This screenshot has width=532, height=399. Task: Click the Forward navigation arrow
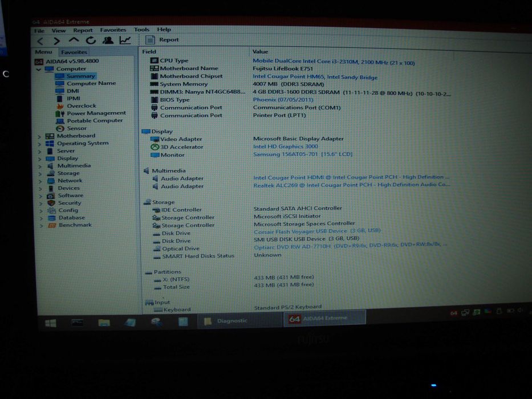point(56,41)
